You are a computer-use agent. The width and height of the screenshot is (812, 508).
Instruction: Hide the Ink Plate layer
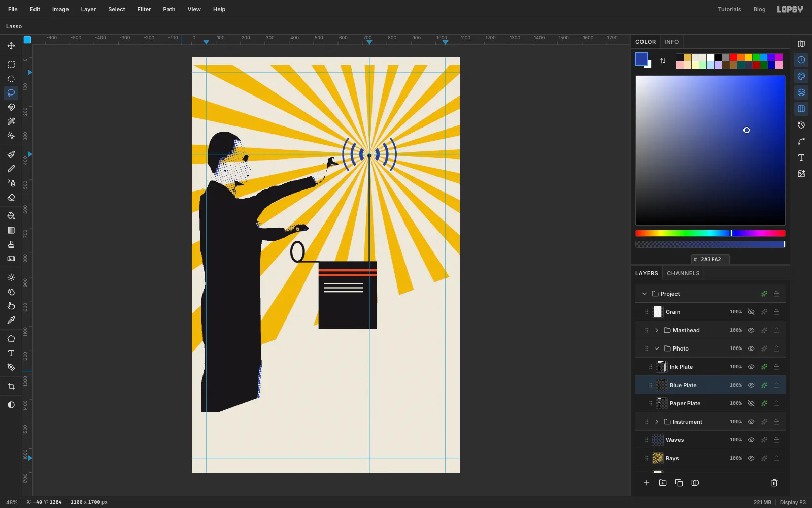(x=751, y=367)
